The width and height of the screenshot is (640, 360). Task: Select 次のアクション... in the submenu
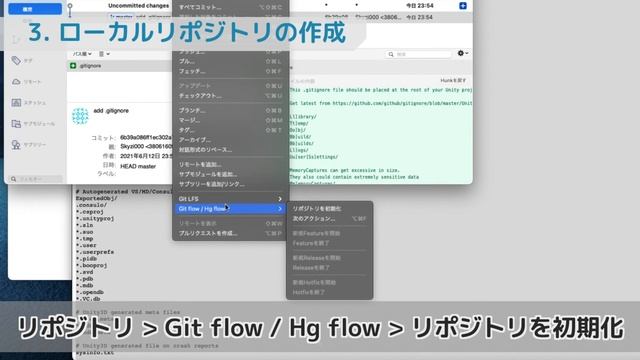point(329,218)
